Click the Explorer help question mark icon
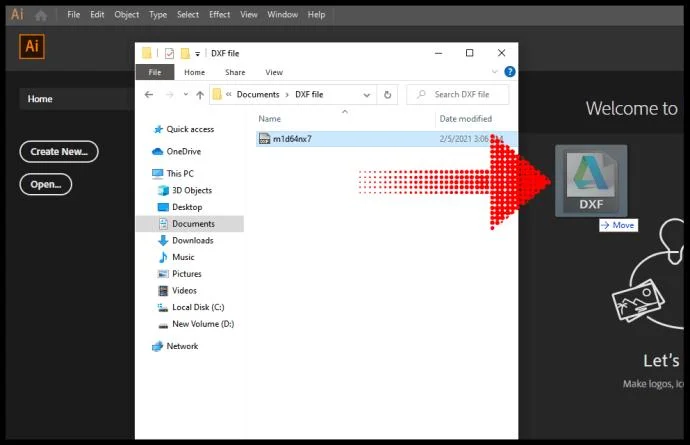The image size is (690, 445). (x=510, y=72)
